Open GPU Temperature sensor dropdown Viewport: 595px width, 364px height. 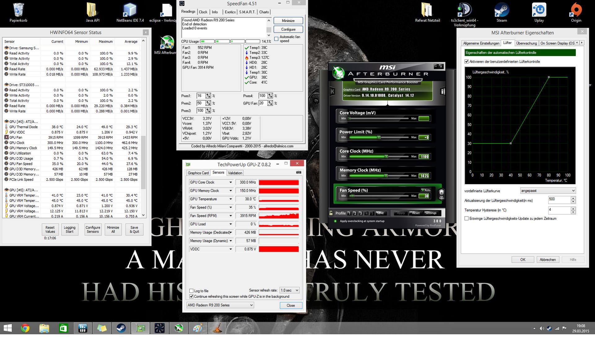click(x=230, y=199)
